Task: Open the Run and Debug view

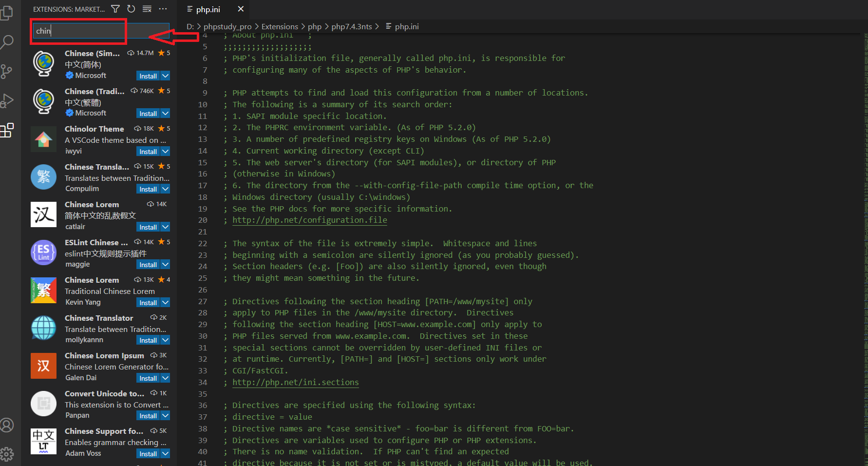Action: pyautogui.click(x=8, y=101)
